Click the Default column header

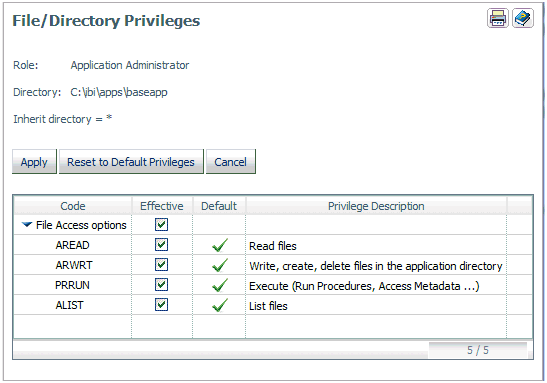click(x=219, y=206)
